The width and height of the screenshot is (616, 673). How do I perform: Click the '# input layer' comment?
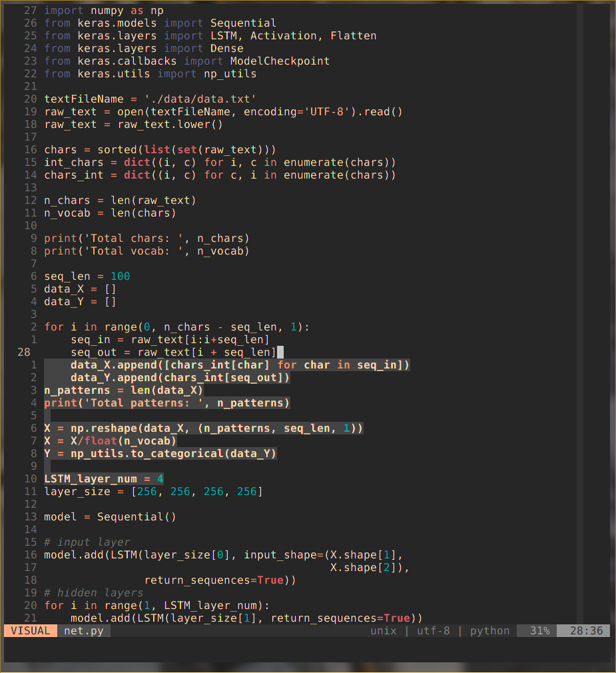tap(87, 542)
